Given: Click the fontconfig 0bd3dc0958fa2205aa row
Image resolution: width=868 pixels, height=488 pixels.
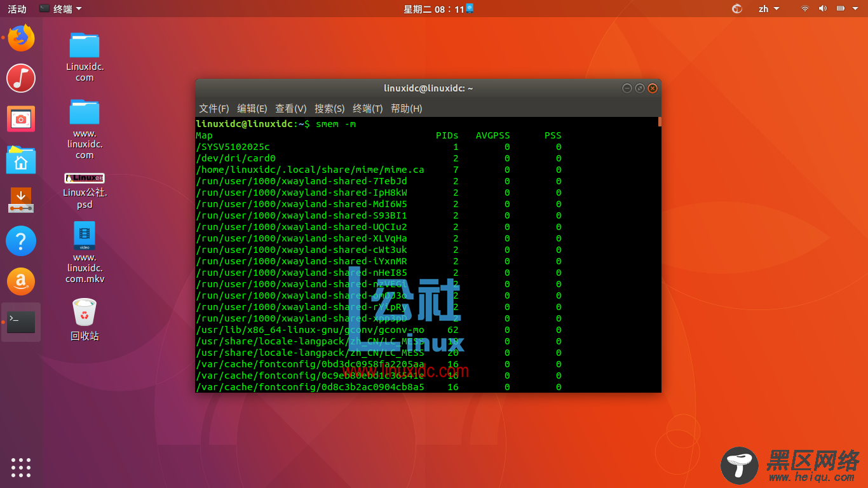Looking at the screenshot, I should point(378,364).
